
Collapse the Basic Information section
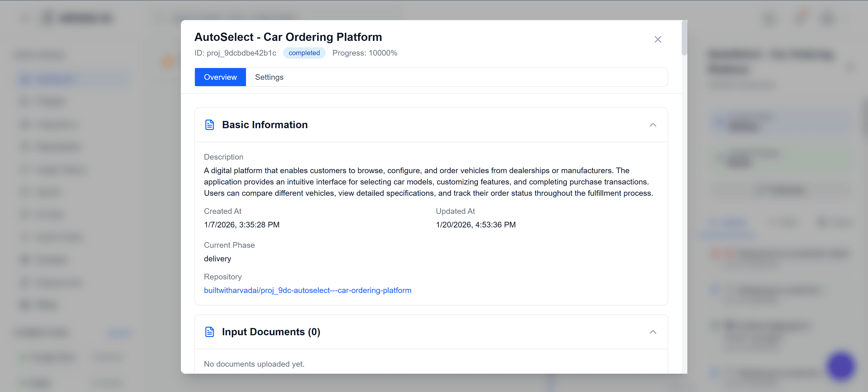pyautogui.click(x=653, y=125)
